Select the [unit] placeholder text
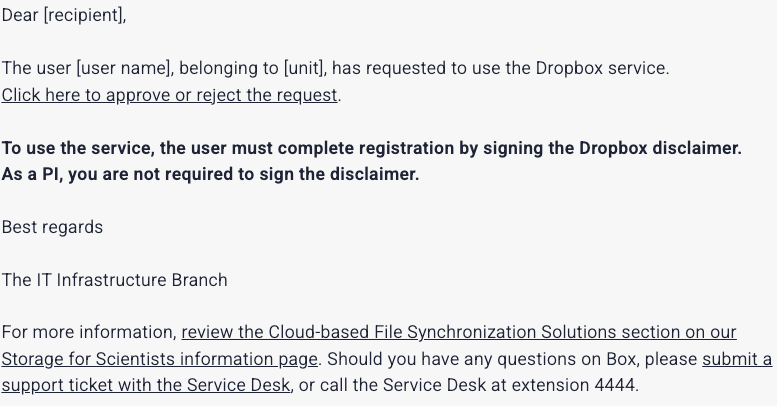The width and height of the screenshot is (777, 406). pyautogui.click(x=302, y=69)
